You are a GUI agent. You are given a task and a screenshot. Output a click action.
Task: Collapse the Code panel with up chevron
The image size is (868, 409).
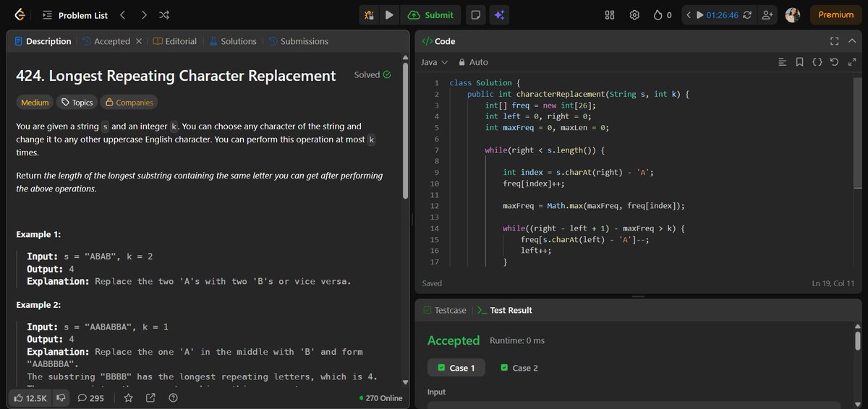click(x=851, y=41)
